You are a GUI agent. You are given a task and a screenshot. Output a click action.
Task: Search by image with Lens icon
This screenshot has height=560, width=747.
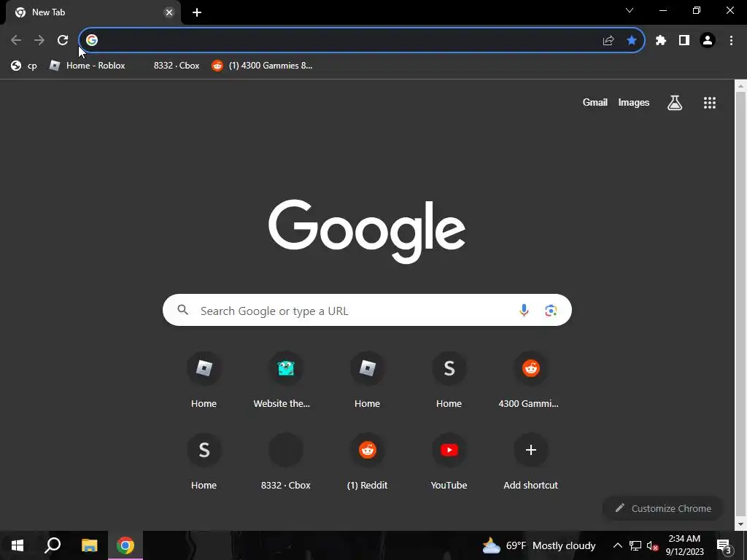(x=551, y=310)
